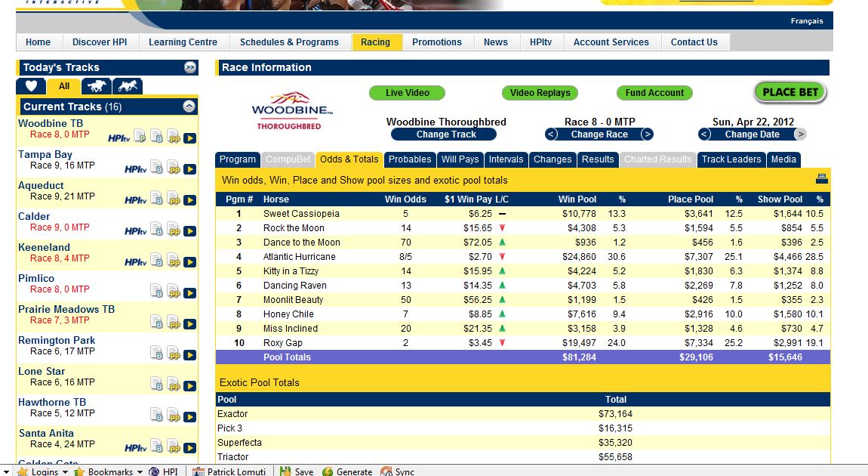
Task: Click the Live Video button
Action: pyautogui.click(x=408, y=92)
